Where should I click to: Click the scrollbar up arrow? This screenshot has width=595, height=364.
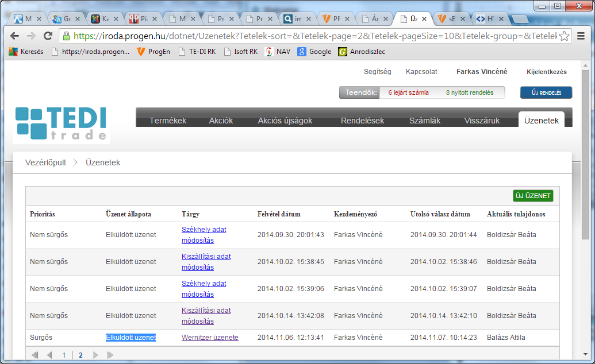585,65
